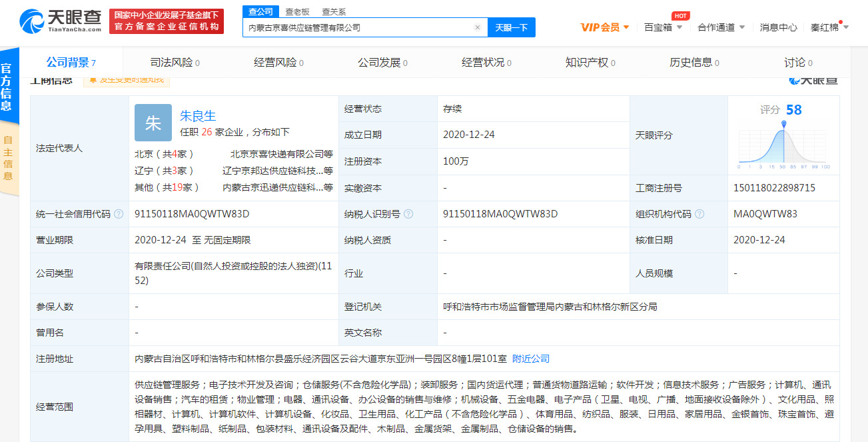Click the HOT badge above 百宝箱
Image resolution: width=868 pixels, height=442 pixels.
tap(680, 16)
